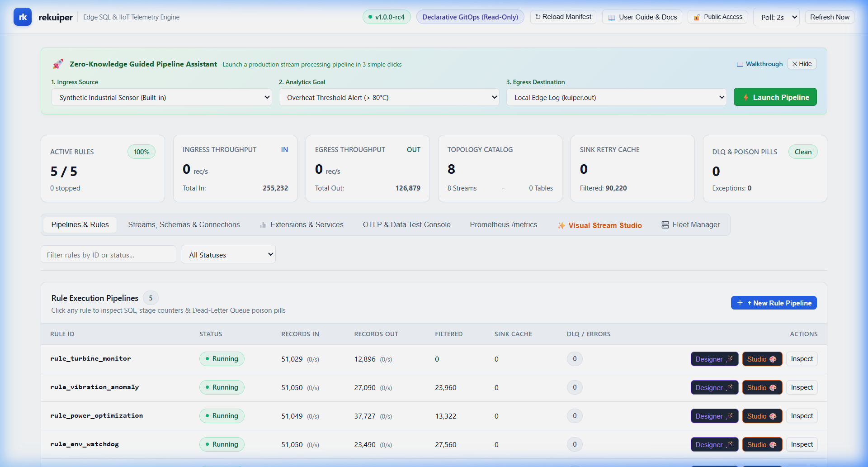This screenshot has height=467, width=868.
Task: Launch the pipeline
Action: coord(775,97)
